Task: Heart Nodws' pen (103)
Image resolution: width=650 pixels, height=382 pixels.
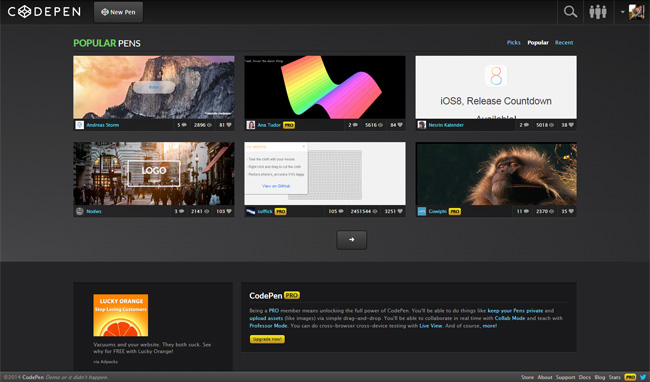Action: tap(224, 211)
